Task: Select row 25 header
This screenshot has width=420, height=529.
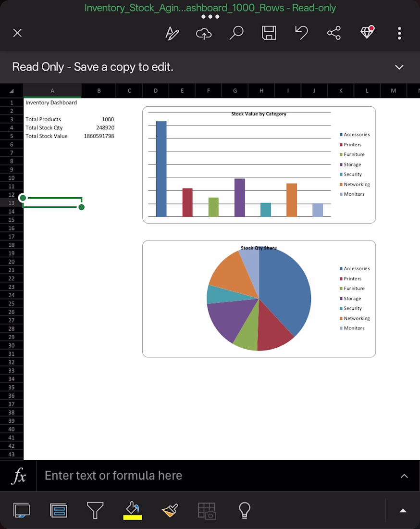Action: click(12, 303)
